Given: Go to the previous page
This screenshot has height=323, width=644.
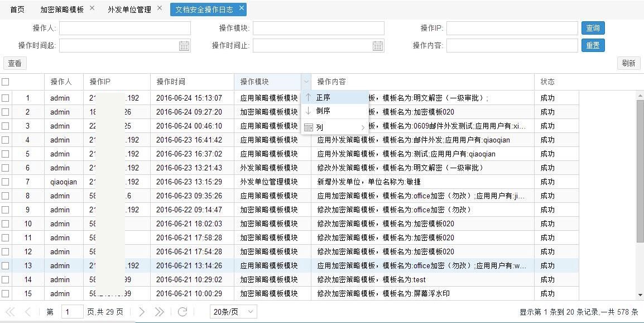Looking at the screenshot, I should tap(28, 312).
